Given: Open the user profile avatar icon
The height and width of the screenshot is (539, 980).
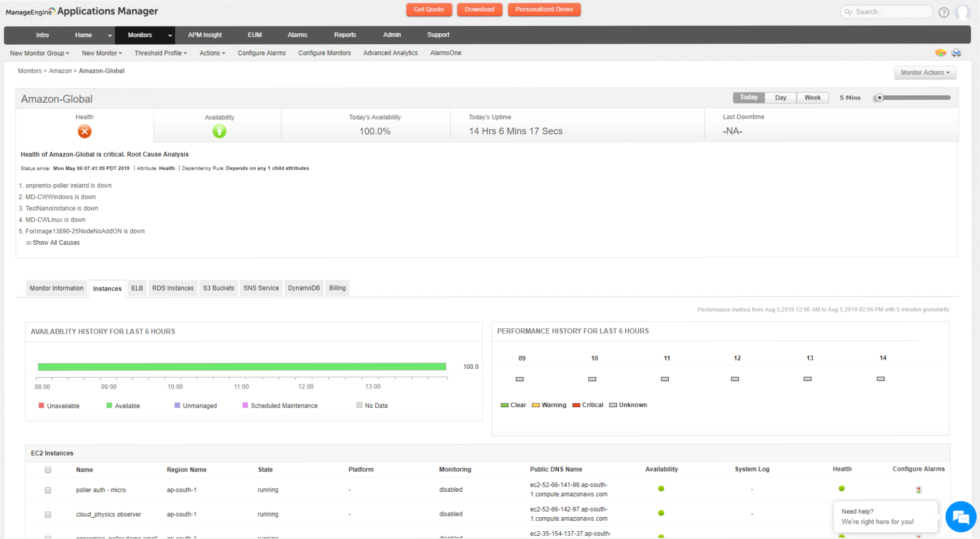Looking at the screenshot, I should tap(963, 12).
